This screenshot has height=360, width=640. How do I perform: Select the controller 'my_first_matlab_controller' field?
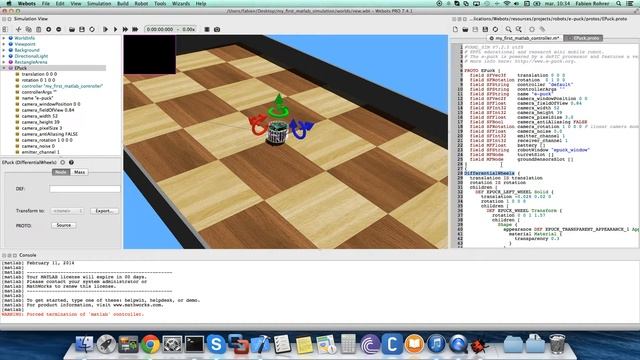[62, 86]
